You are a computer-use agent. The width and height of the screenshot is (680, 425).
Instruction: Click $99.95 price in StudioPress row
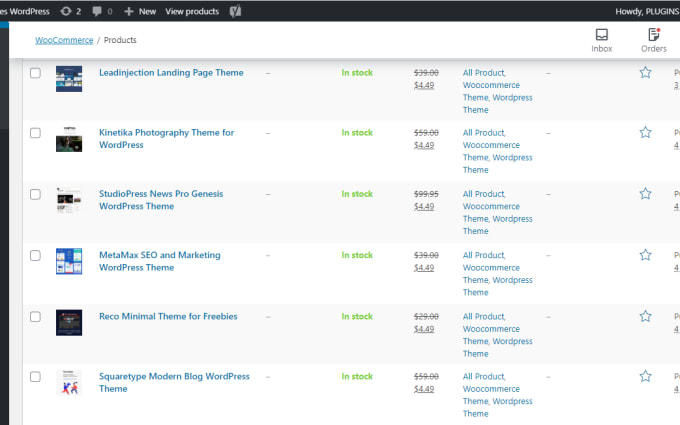(x=426, y=194)
